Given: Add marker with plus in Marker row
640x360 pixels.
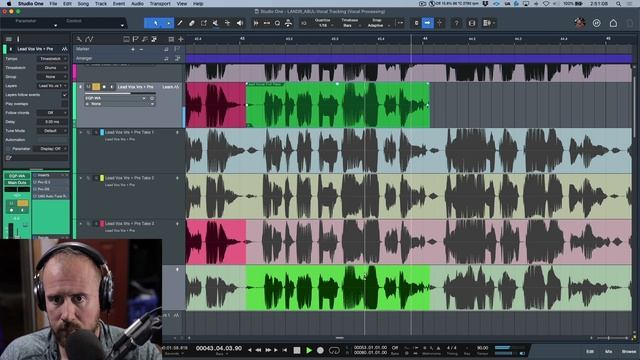Looking at the screenshot, I should 133,49.
